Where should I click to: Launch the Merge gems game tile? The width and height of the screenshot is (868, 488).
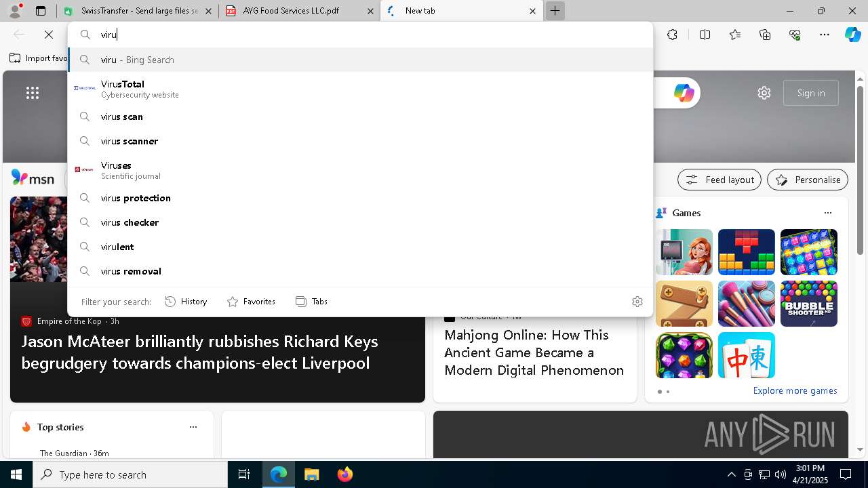(684, 355)
